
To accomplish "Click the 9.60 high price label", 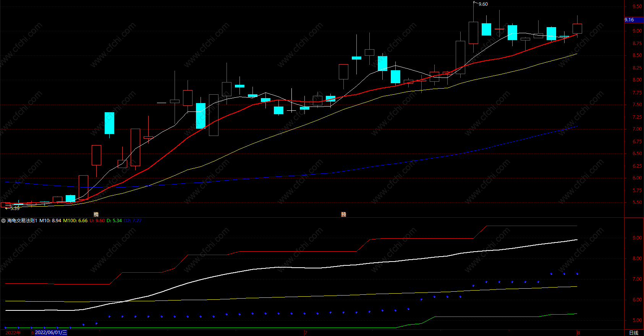I will (x=483, y=4).
